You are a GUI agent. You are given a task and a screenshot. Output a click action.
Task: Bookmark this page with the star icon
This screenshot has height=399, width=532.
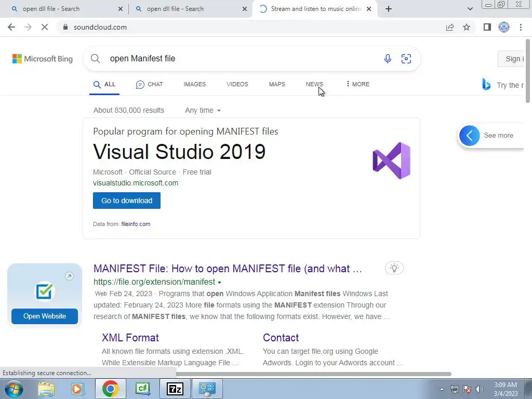[x=467, y=27]
